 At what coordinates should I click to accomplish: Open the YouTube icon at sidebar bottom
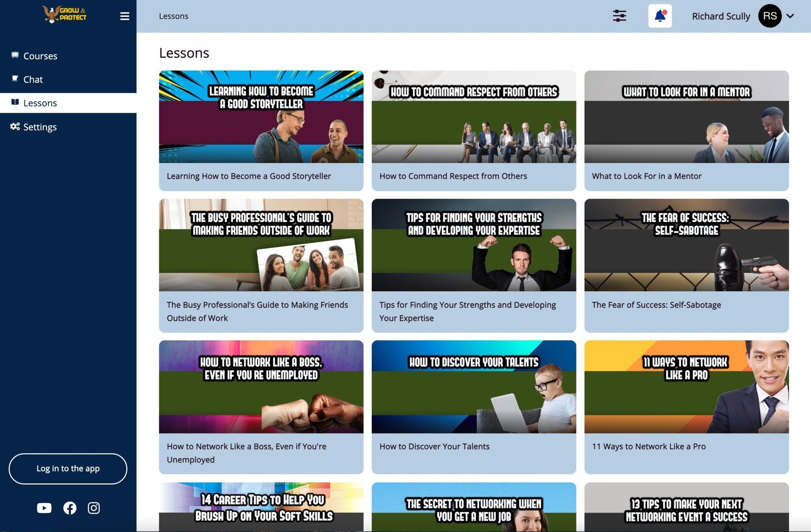44,508
